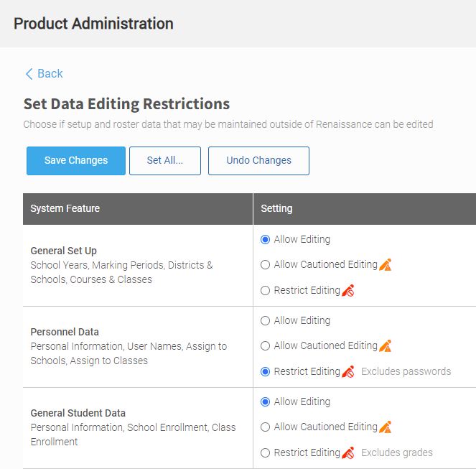
Task: Click the Save Changes button
Action: tap(76, 161)
